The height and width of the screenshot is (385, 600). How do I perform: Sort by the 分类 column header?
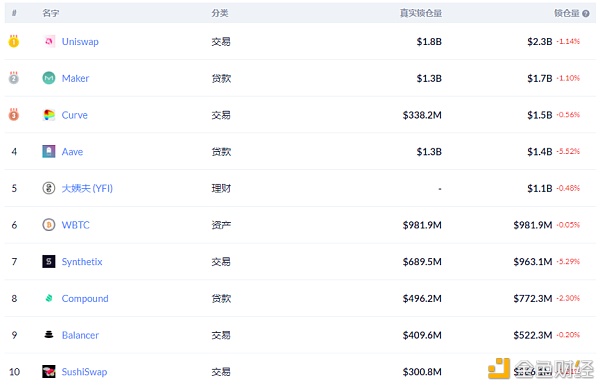point(220,13)
